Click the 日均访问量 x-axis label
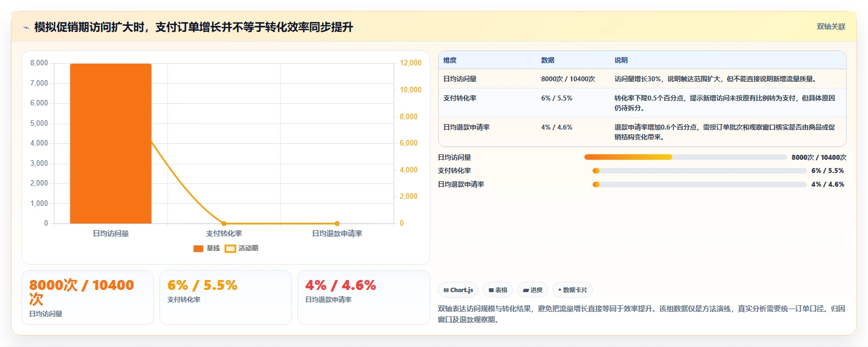Screen dimensions: 868x347 tap(110, 233)
